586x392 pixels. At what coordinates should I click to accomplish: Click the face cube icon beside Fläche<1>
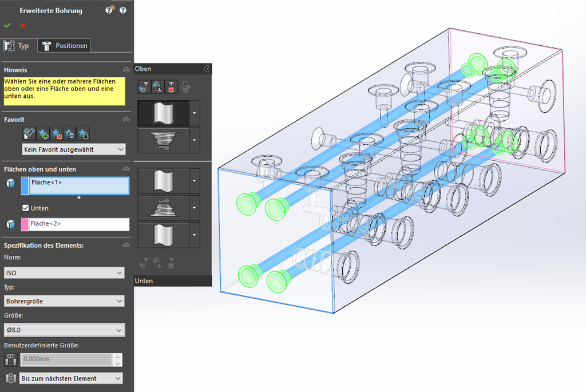tap(11, 184)
